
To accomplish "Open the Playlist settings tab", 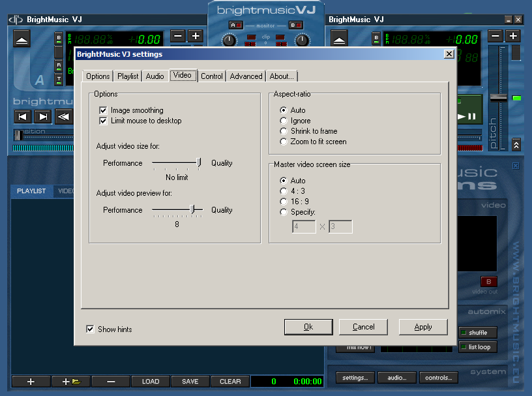I will point(128,76).
